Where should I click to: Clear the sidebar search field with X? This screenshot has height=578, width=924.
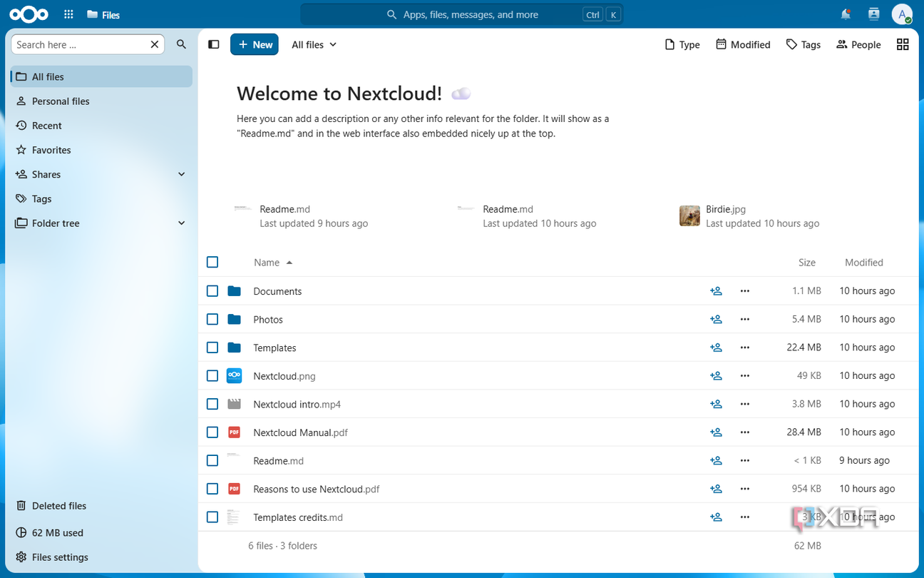(x=155, y=44)
